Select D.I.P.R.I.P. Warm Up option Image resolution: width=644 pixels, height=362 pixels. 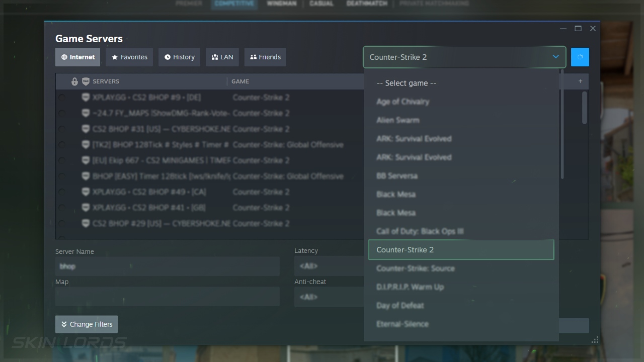(x=461, y=287)
